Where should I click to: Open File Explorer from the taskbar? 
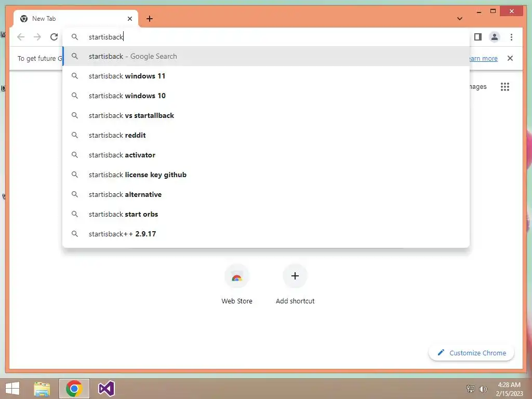point(42,389)
